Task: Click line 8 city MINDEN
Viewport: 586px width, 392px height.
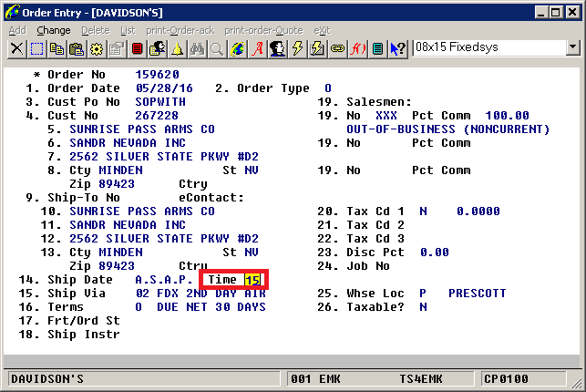Action: pyautogui.click(x=120, y=170)
